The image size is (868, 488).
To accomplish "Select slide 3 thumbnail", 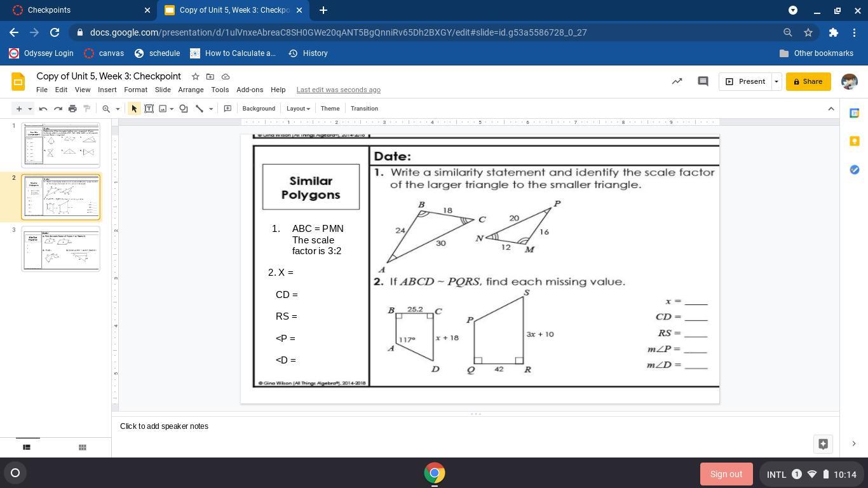I will click(61, 249).
